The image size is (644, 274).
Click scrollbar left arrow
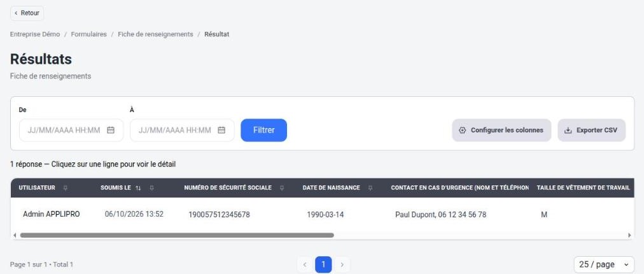click(15, 235)
